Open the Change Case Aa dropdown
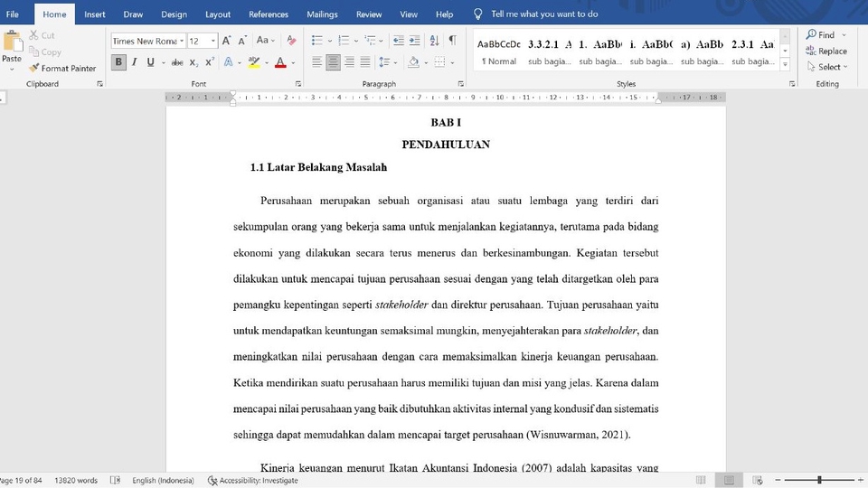 point(265,41)
